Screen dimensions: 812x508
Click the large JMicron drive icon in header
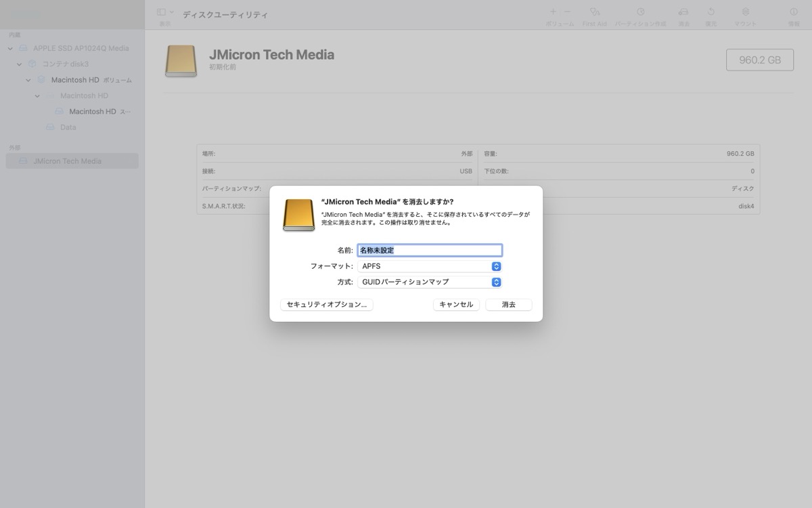(x=181, y=62)
